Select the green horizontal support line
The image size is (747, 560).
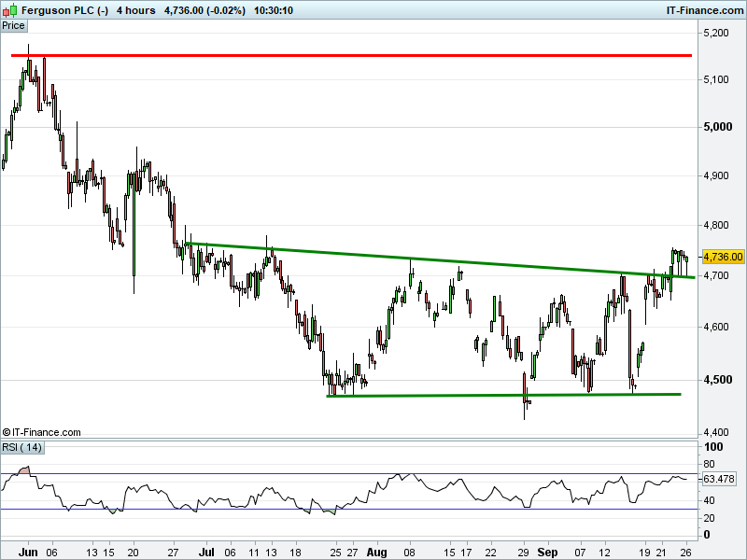tap(503, 395)
